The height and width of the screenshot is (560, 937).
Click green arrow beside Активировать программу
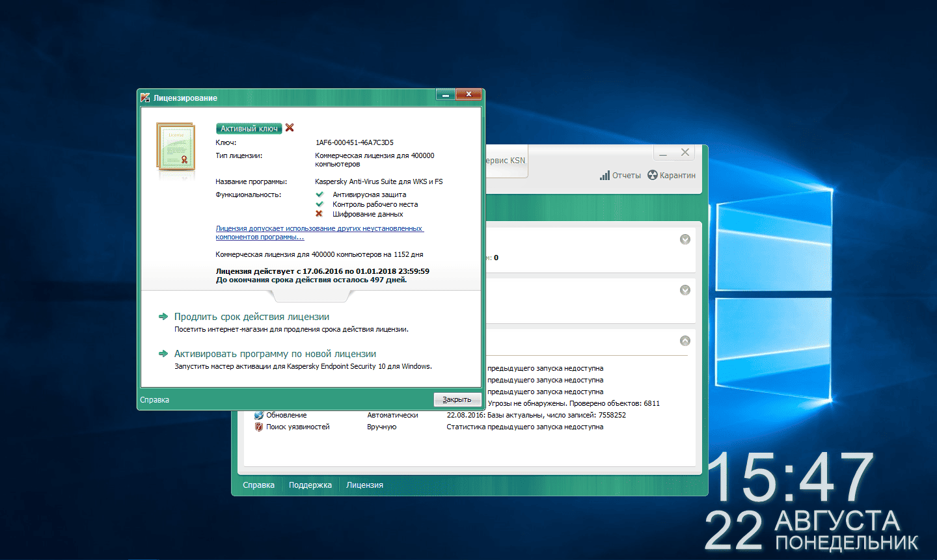(x=163, y=354)
